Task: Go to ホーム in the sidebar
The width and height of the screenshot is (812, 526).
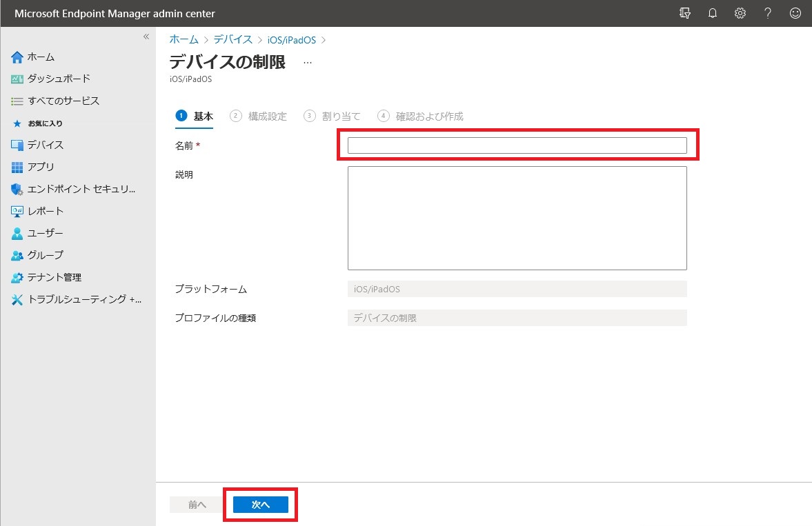Action: [41, 57]
